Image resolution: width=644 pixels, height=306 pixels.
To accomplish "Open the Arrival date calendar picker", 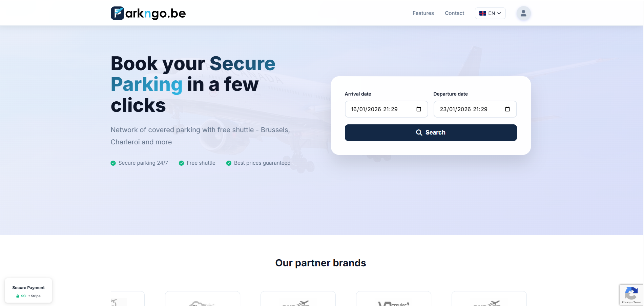I will (x=419, y=109).
